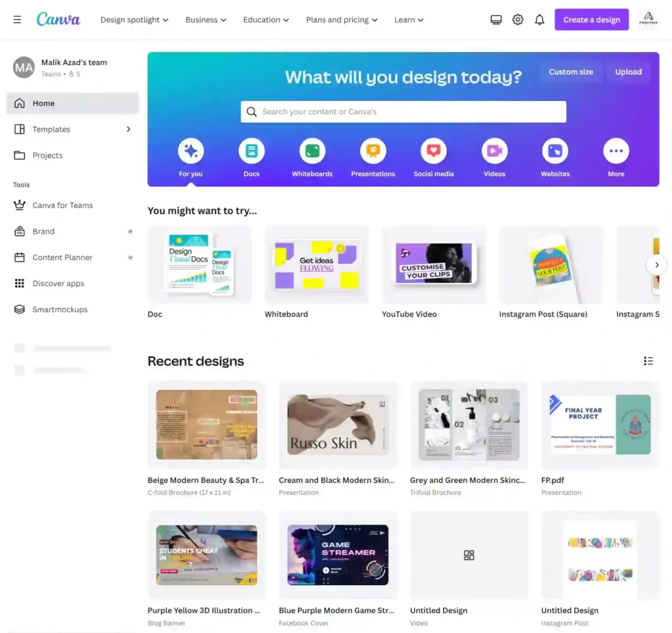Click Malik Azad's team name

(74, 62)
